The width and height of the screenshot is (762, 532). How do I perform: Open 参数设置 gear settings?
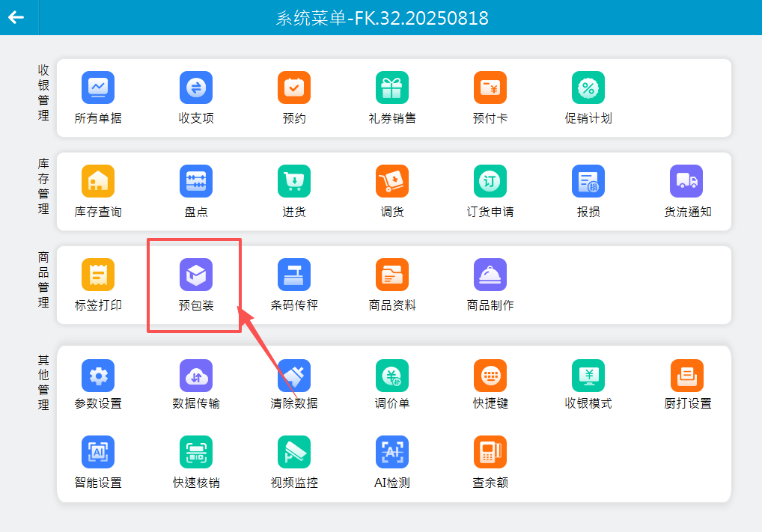[98, 376]
